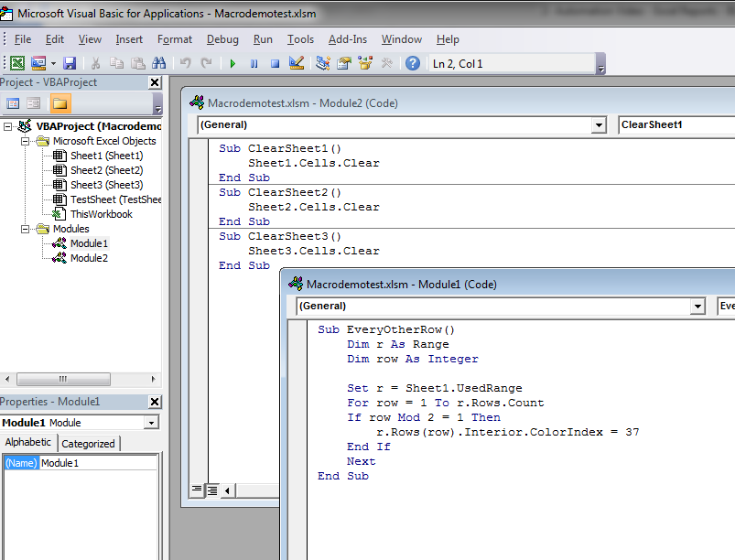The width and height of the screenshot is (735, 560).
Task: Select Sheet2 (Sheet2) in project tree
Action: tap(106, 170)
